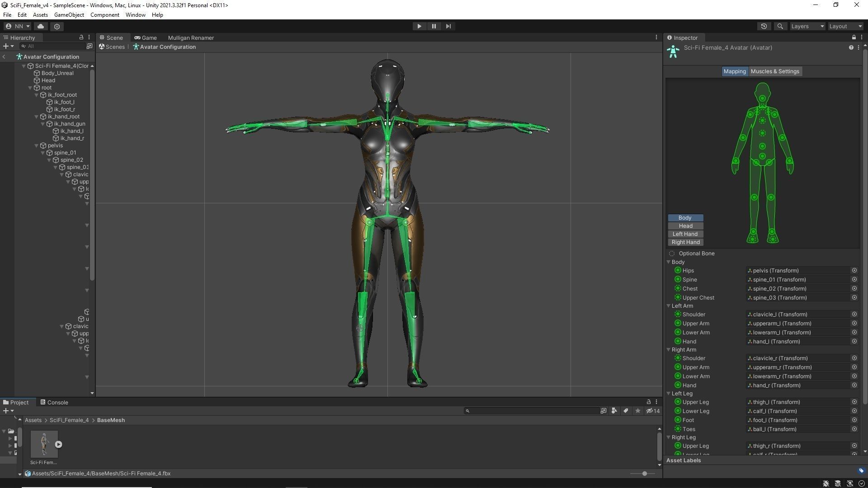This screenshot has width=868, height=488.
Task: Select the Right Hand mapping button
Action: (x=685, y=242)
